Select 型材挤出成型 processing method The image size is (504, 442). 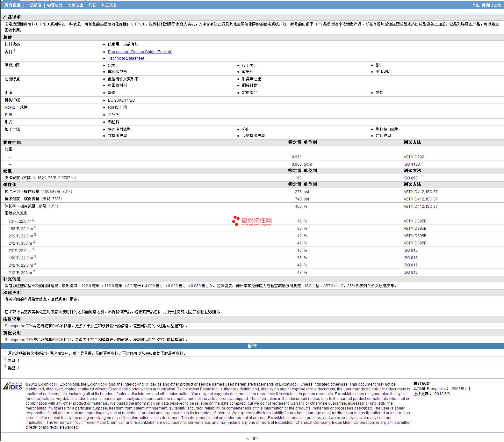coord(387,129)
